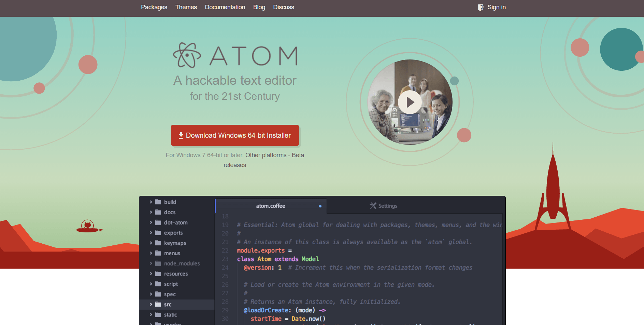The width and height of the screenshot is (644, 325).
Task: Open the Themes page
Action: pos(186,7)
